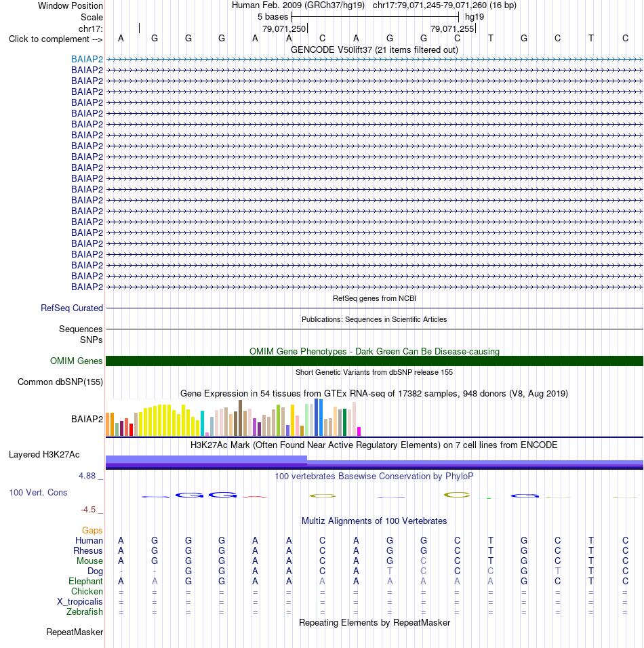Select the Human alignment row label

[x=89, y=540]
